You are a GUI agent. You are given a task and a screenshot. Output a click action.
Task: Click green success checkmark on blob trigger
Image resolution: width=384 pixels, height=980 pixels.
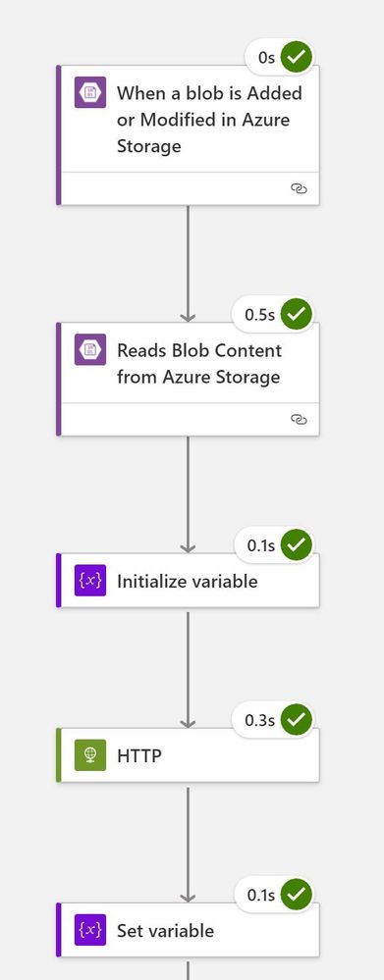297,57
